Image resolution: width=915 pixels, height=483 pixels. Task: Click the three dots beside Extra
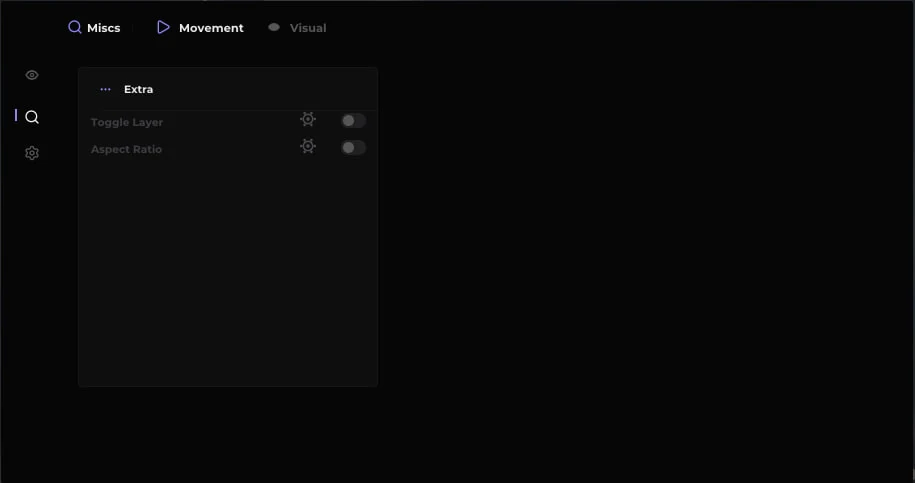[x=106, y=89]
